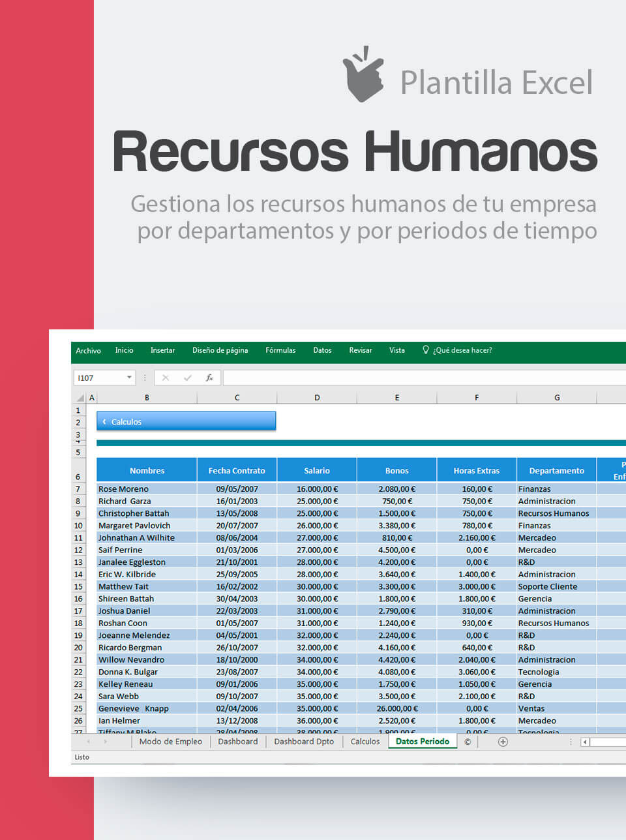
Task: Select the cell Genevieve Knapp
Action: click(147, 709)
